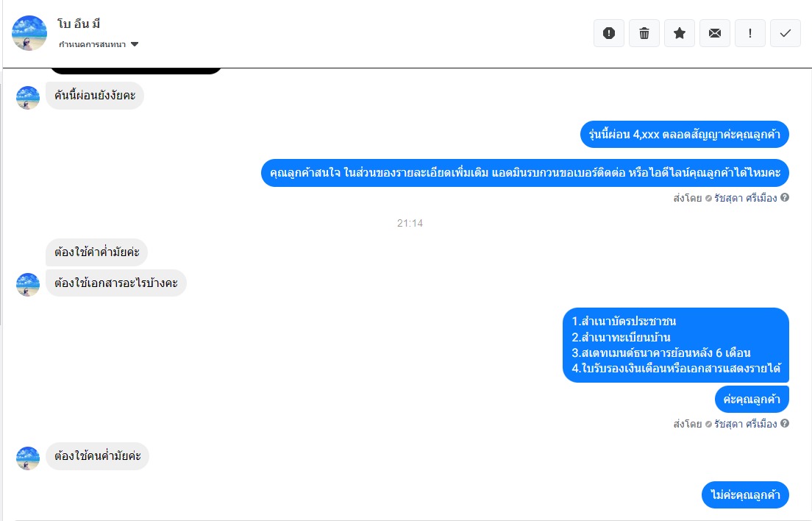The image size is (812, 521).
Task: Click help icon beside lower รัชสุดา ศรีเมือง
Action: pyautogui.click(x=785, y=423)
